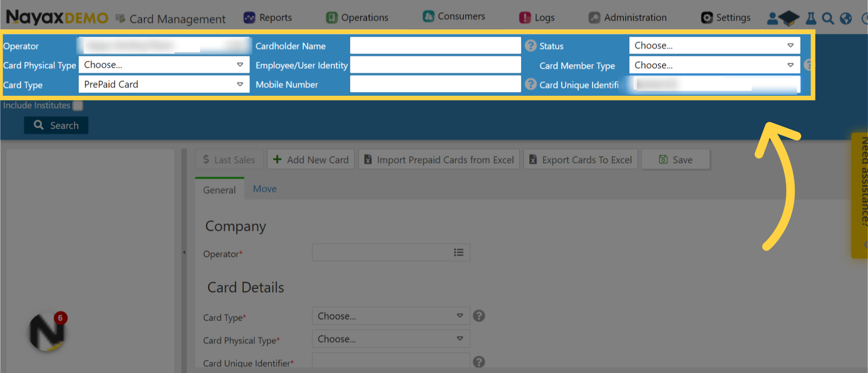Open the Operations menu
This screenshot has width=868, height=373.
coord(357,18)
